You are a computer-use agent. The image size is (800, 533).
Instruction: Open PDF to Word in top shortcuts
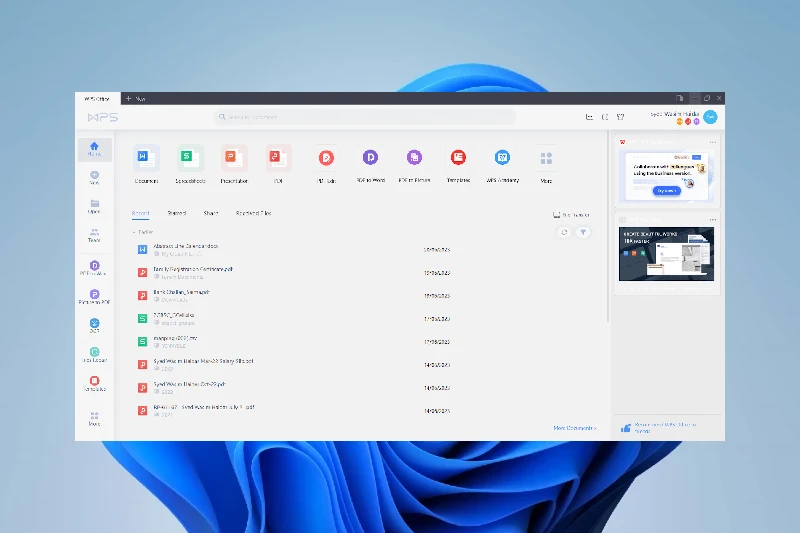[x=370, y=164]
